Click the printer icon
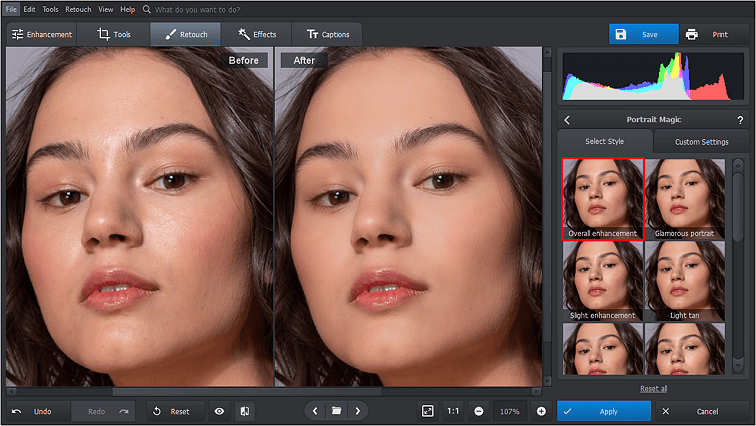The image size is (756, 426). (x=692, y=34)
